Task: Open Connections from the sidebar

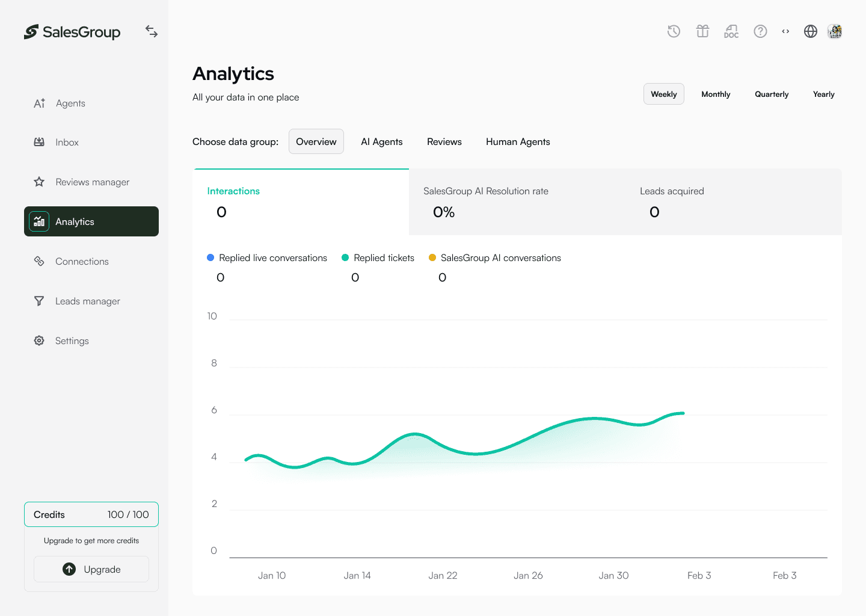Action: coord(91,261)
